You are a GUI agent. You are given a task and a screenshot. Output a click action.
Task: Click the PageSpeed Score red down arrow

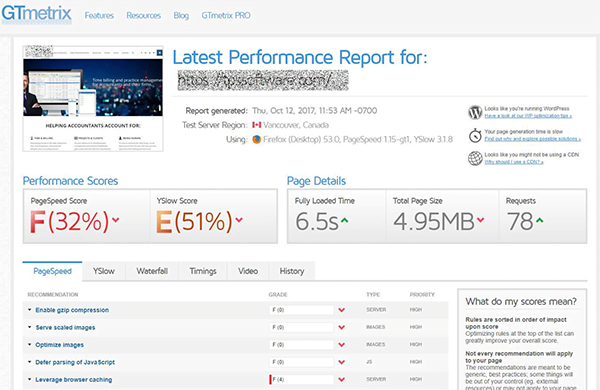click(x=116, y=220)
